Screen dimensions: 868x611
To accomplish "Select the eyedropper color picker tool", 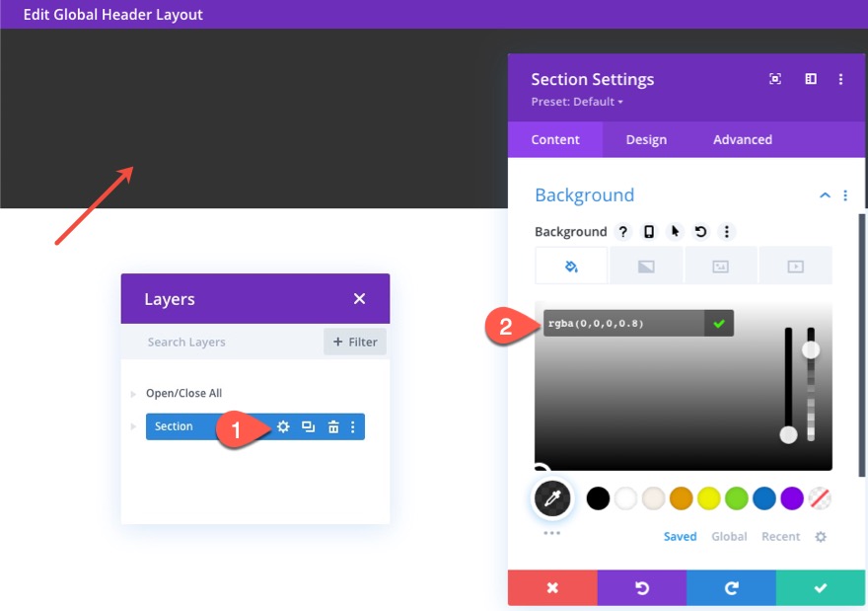I will [552, 498].
